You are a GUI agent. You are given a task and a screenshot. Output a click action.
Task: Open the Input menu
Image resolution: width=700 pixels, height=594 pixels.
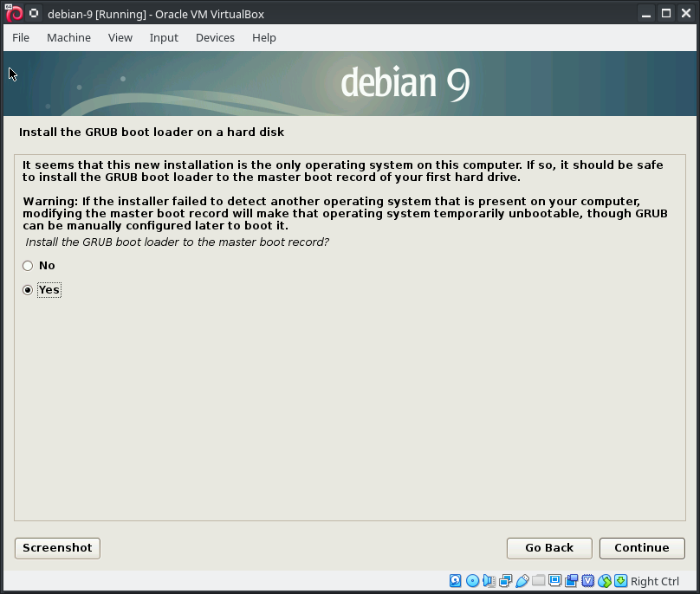point(164,37)
